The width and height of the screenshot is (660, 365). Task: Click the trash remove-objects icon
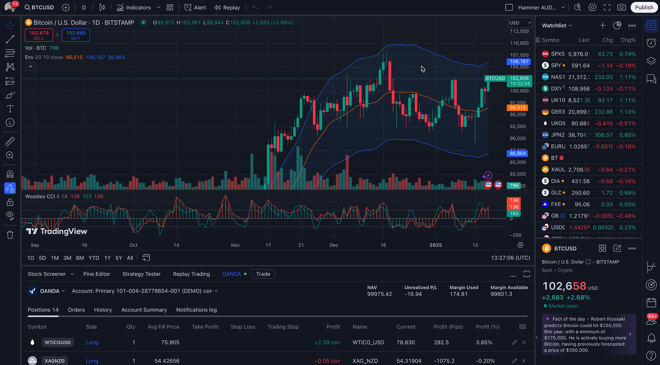tap(10, 235)
